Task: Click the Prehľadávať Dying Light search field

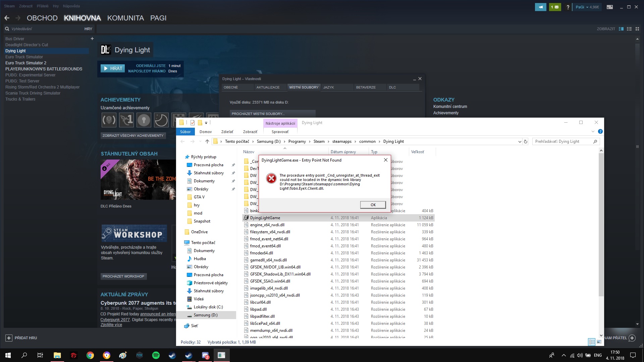Action: click(x=563, y=141)
